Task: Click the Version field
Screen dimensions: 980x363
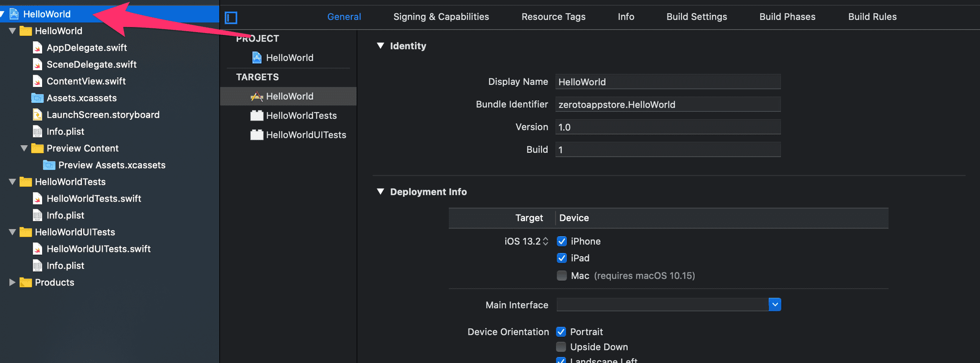Action: [668, 127]
